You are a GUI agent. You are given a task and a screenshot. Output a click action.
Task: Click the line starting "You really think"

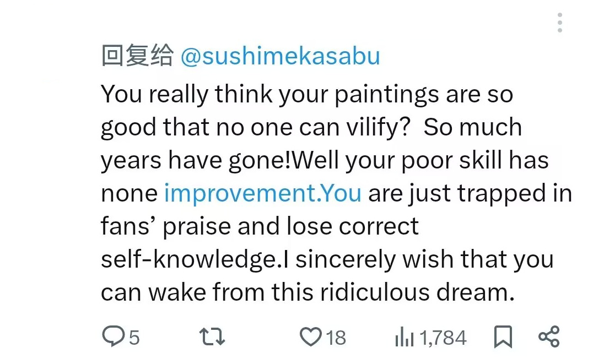[x=307, y=94]
